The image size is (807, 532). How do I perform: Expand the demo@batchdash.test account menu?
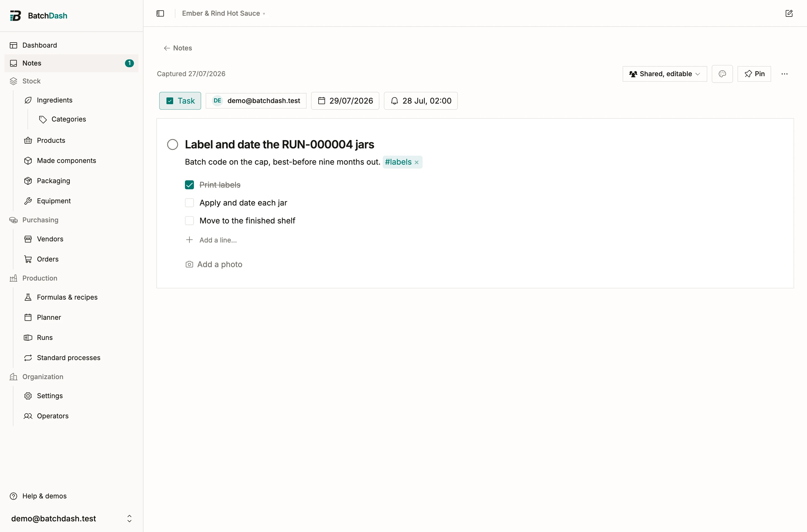(71, 519)
